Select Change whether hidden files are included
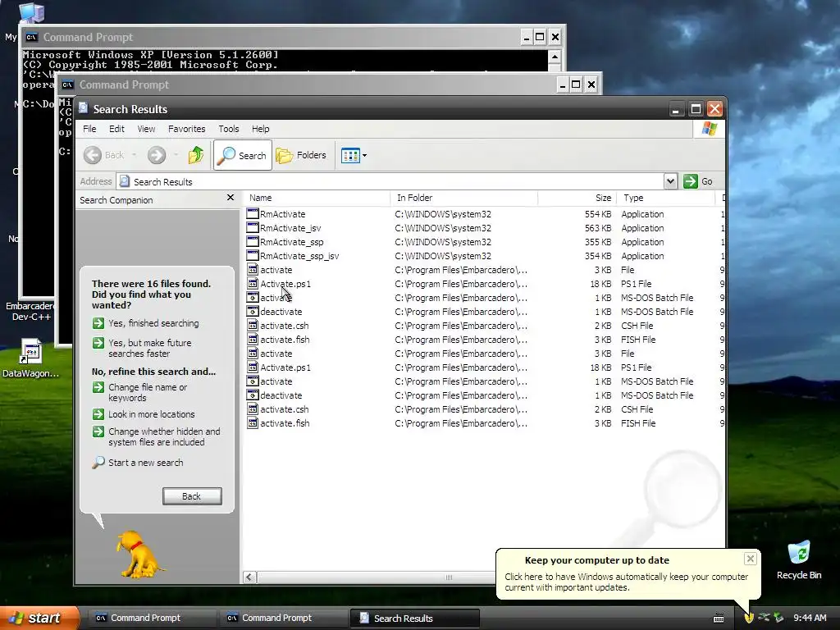Screen dimensions: 840x630 (157, 436)
